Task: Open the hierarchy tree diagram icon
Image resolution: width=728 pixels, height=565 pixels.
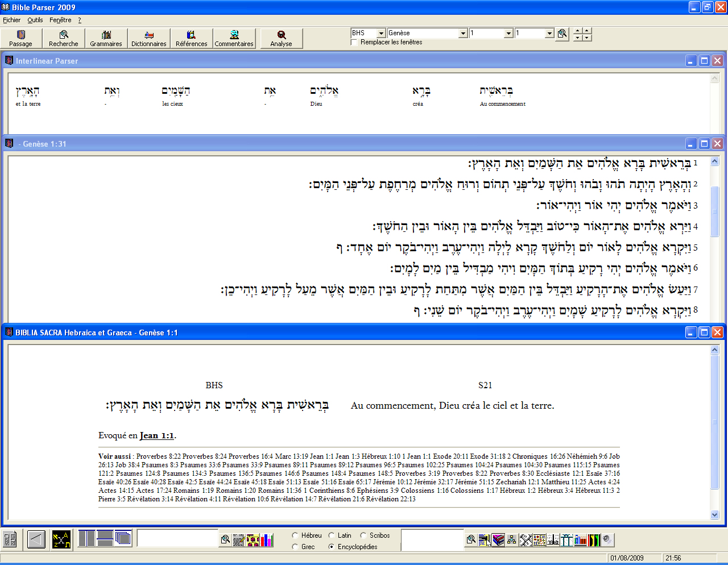Action: pyautogui.click(x=512, y=539)
